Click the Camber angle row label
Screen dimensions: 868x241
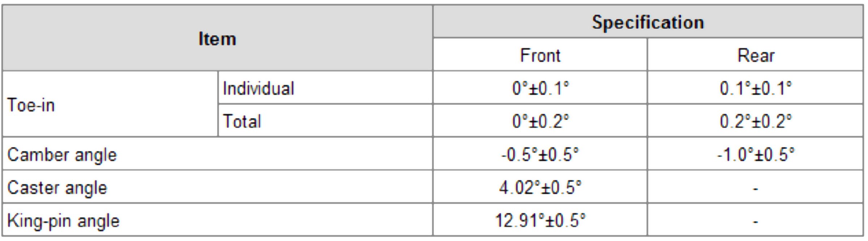[62, 155]
